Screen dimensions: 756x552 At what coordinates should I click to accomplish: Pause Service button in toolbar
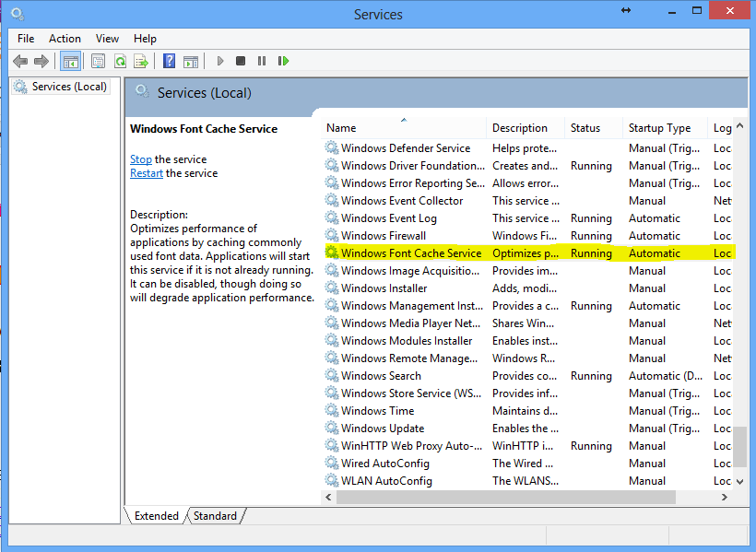point(262,61)
